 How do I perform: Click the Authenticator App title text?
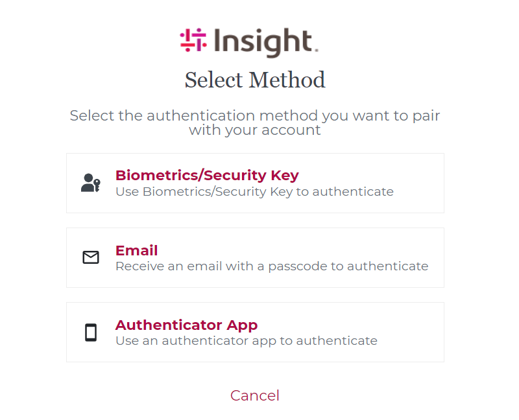pyautogui.click(x=186, y=325)
